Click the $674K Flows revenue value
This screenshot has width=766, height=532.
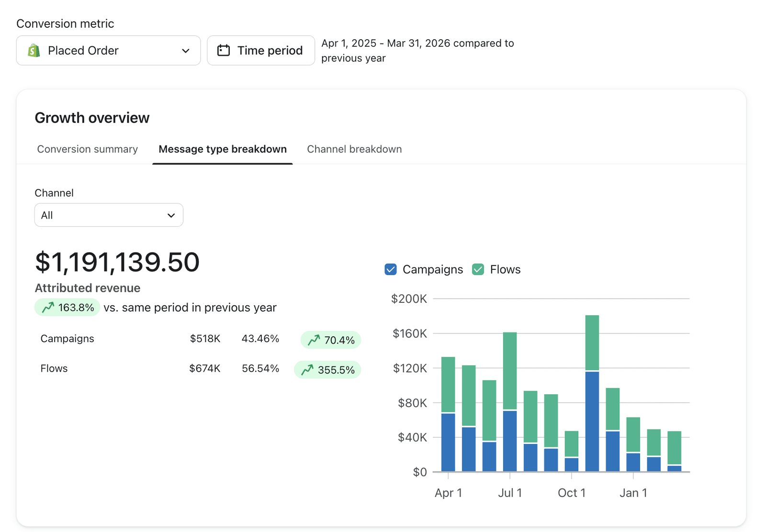pyautogui.click(x=205, y=368)
